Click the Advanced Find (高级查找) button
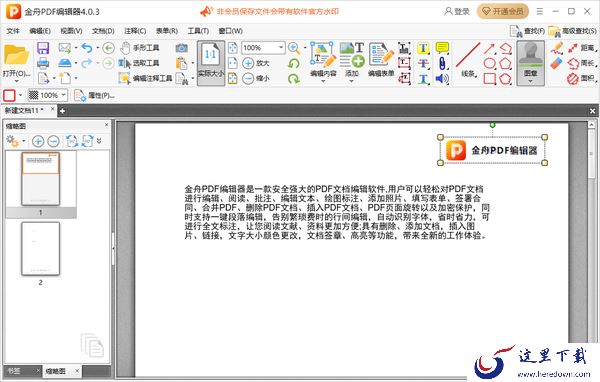Viewport: 600px width, 382px height. [x=572, y=31]
